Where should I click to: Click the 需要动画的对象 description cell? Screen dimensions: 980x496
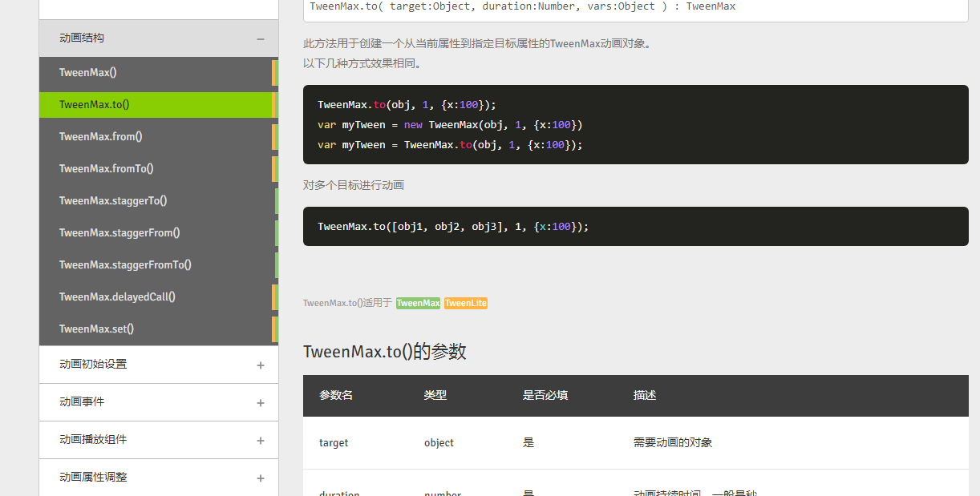[x=673, y=443]
